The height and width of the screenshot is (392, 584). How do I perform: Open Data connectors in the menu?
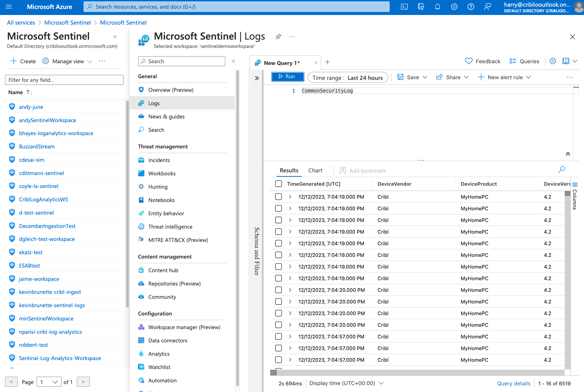pyautogui.click(x=168, y=341)
